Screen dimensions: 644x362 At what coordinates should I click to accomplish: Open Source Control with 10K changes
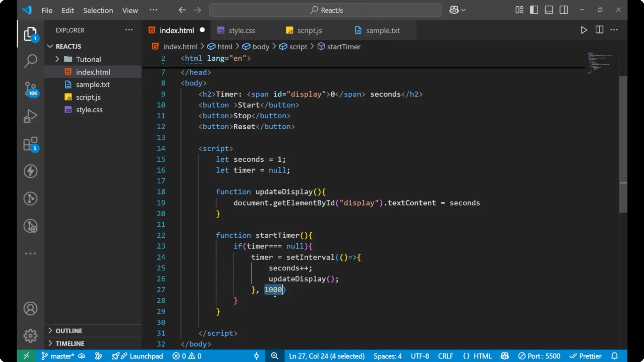point(30,89)
